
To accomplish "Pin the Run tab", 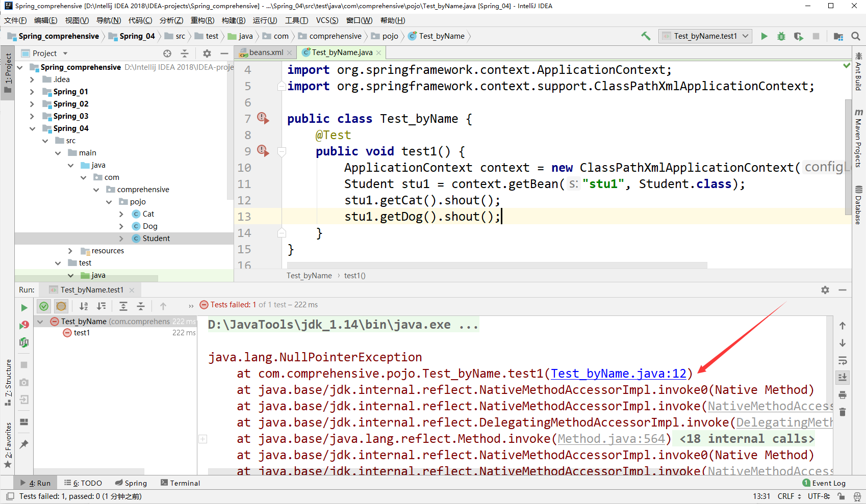I will pos(24,444).
